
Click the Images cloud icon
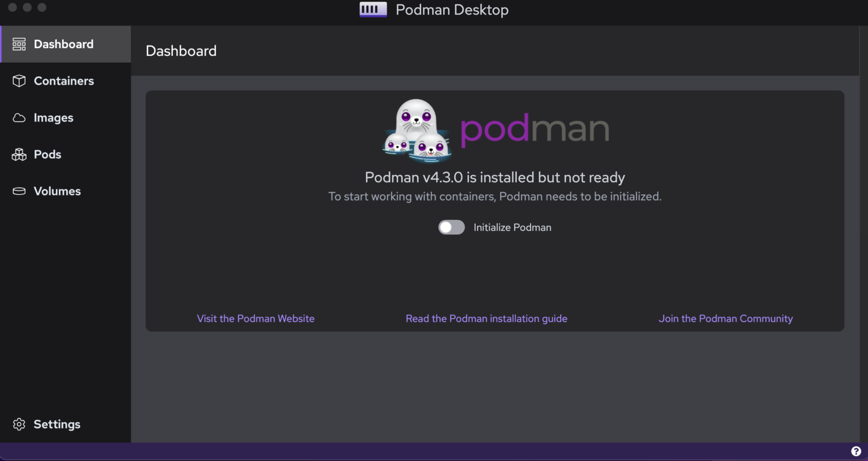pyautogui.click(x=19, y=118)
